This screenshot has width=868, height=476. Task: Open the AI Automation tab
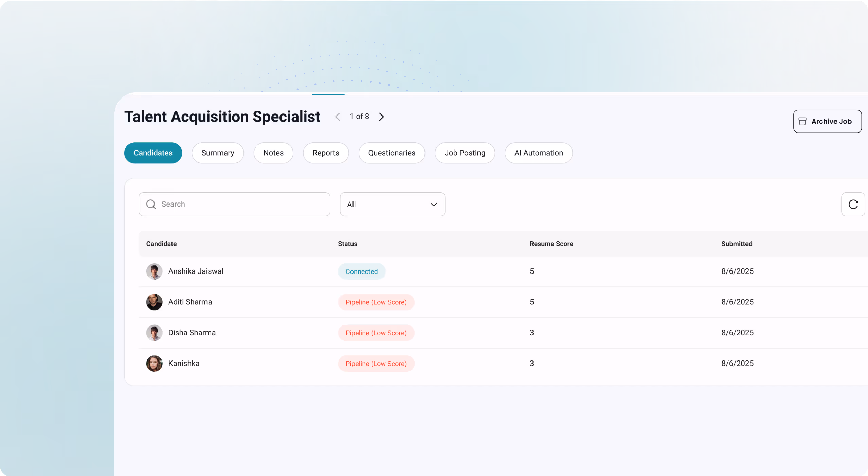pos(538,153)
